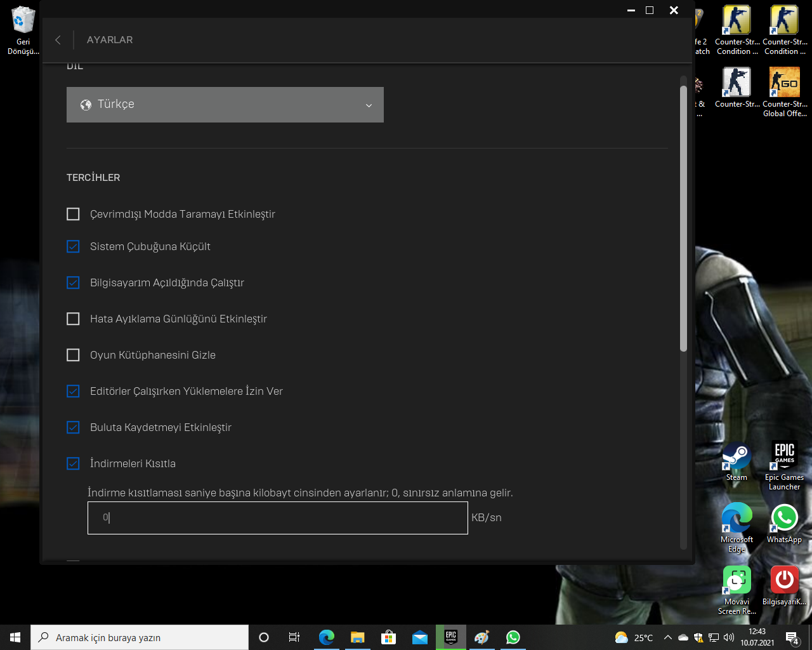Viewport: 812px width, 650px height.
Task: Enable Çevrimdışı Modda Taramayı Etkinleştir checkbox
Action: (74, 215)
